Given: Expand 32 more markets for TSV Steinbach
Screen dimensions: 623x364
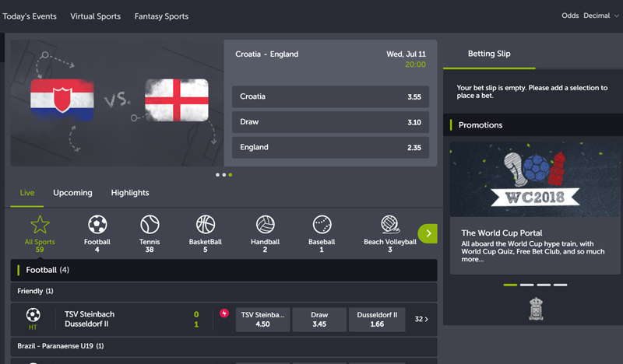Looking at the screenshot, I should 421,320.
